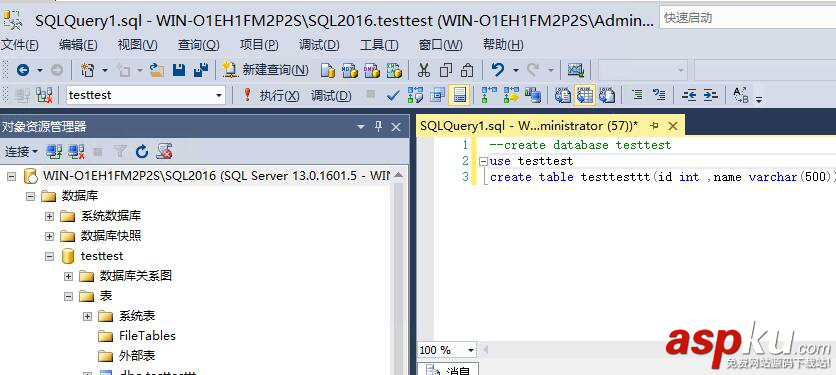Viewport: 836px width, 375px height.
Task: Display the Estimated Execution Plan
Action: tap(415, 95)
